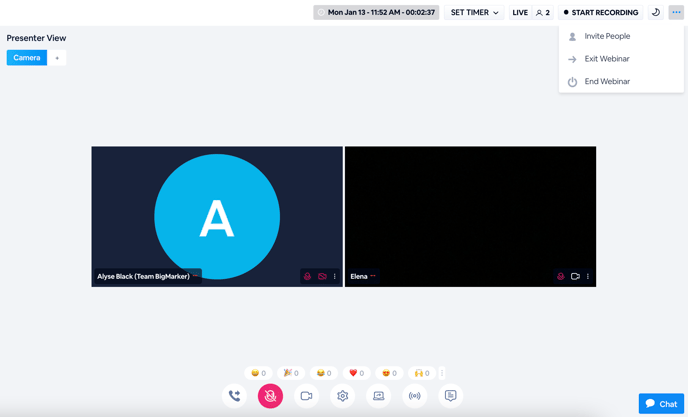The image size is (688, 417).
Task: Close the three-dots more menu
Action: coord(676,12)
